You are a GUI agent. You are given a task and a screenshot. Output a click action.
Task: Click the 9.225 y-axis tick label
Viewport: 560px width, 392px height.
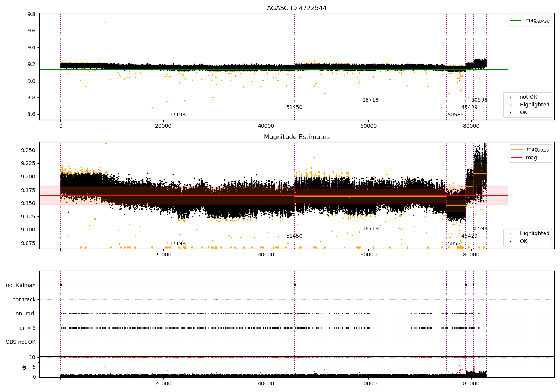(29, 164)
